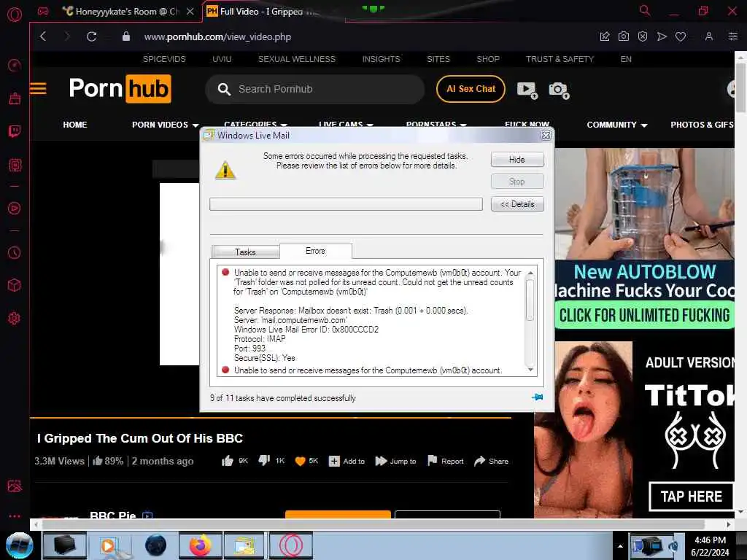
Task: Click '9 of 11 tasks have completed successfully' text
Action: [x=282, y=398]
